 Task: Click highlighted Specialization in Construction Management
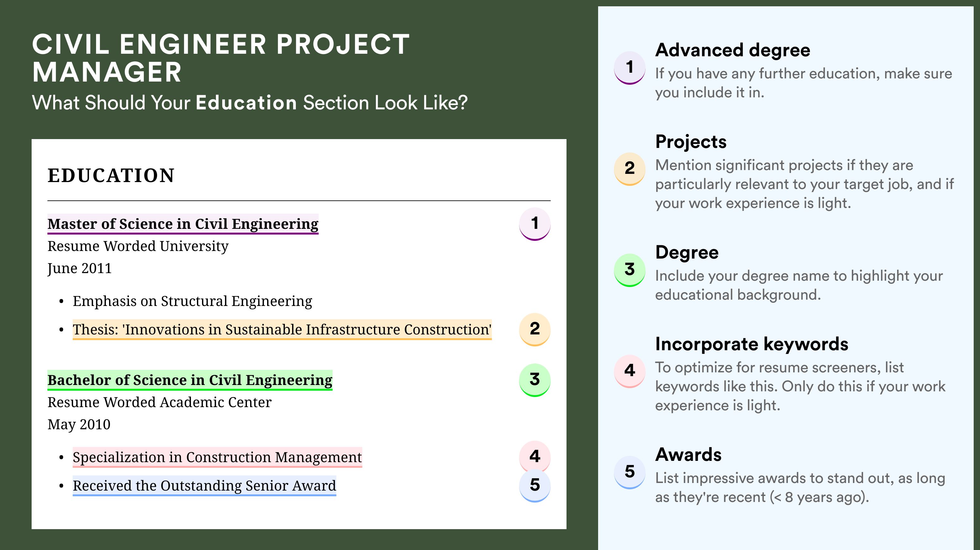(x=217, y=457)
